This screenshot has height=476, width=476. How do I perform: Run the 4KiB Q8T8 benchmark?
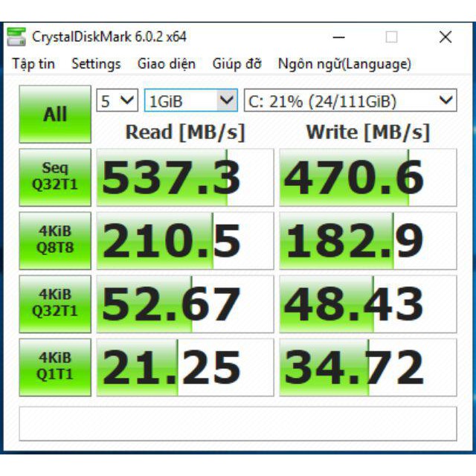[x=56, y=241]
